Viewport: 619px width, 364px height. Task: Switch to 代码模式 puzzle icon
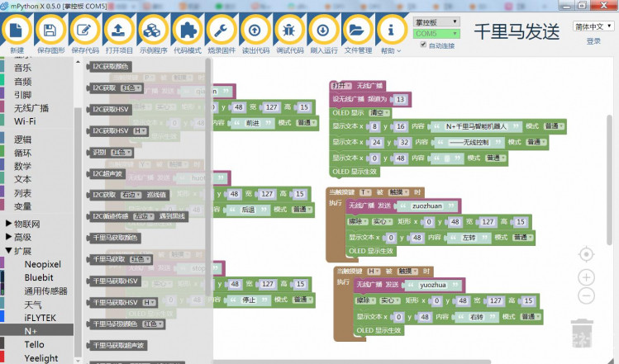click(187, 31)
